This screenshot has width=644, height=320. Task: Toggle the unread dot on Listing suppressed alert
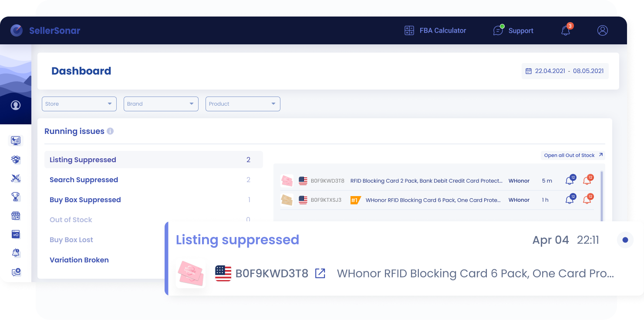coord(625,240)
